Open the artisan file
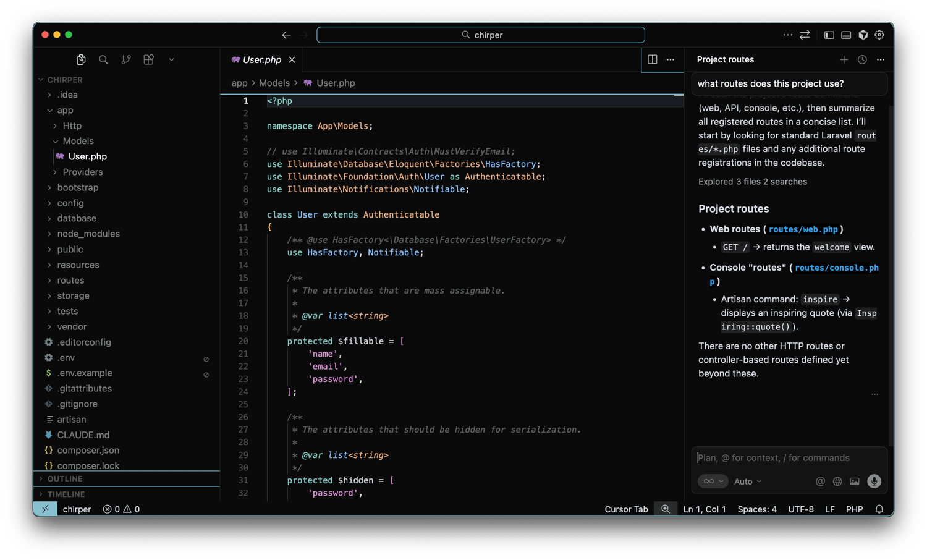 point(127,419)
